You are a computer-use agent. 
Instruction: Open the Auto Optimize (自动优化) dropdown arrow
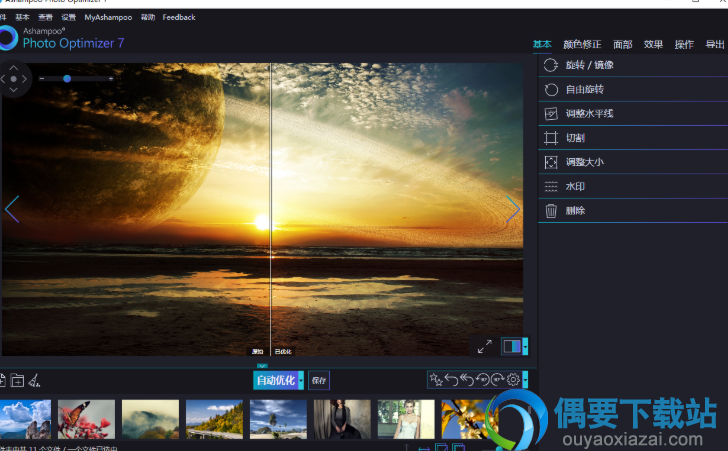click(x=301, y=380)
